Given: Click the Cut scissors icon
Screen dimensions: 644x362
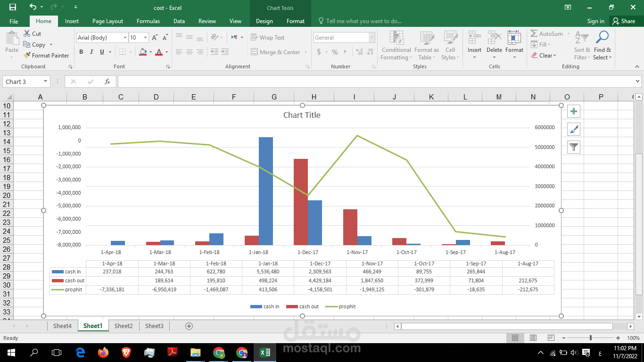Looking at the screenshot, I should coord(27,34).
